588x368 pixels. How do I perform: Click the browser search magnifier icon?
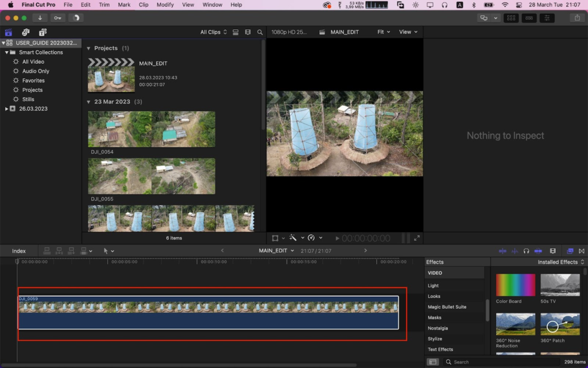pyautogui.click(x=260, y=32)
